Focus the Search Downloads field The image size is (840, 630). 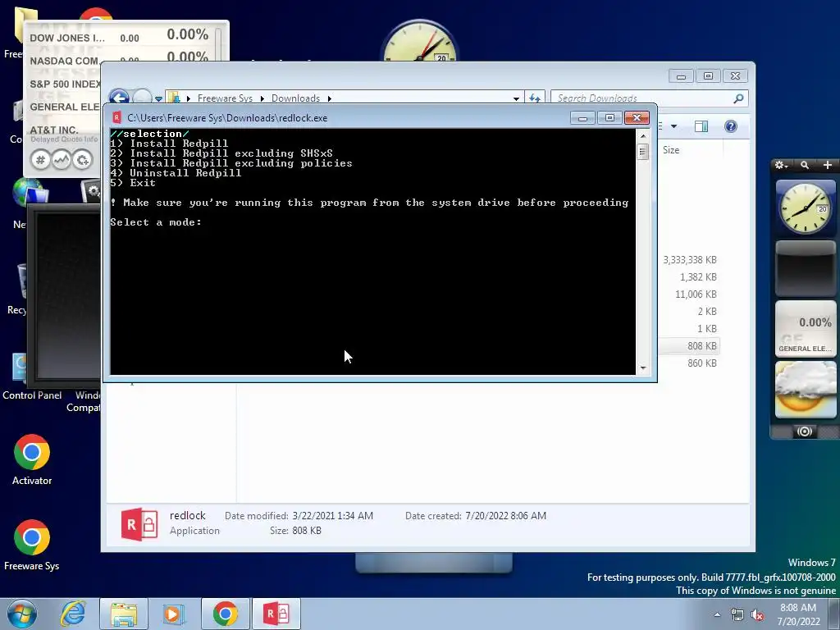click(643, 98)
